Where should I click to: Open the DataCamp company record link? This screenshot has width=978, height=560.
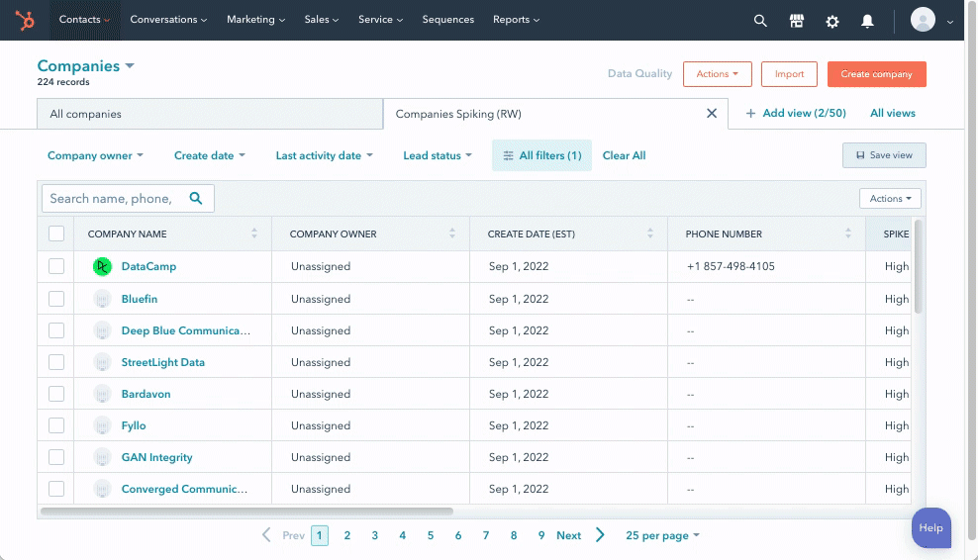148,266
